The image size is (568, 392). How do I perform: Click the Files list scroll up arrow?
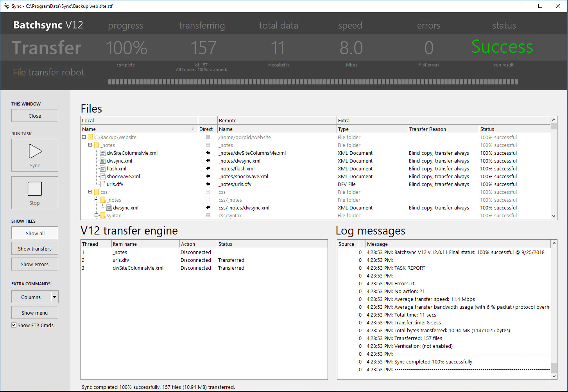(554, 119)
